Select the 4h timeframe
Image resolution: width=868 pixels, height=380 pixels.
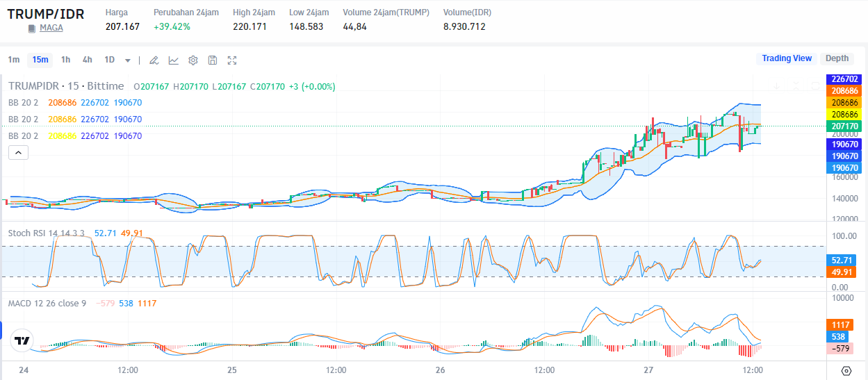87,60
